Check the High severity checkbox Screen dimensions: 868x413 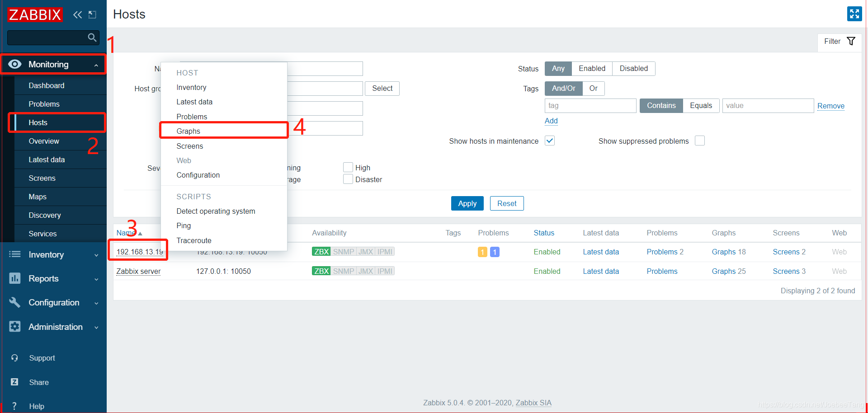tap(348, 167)
